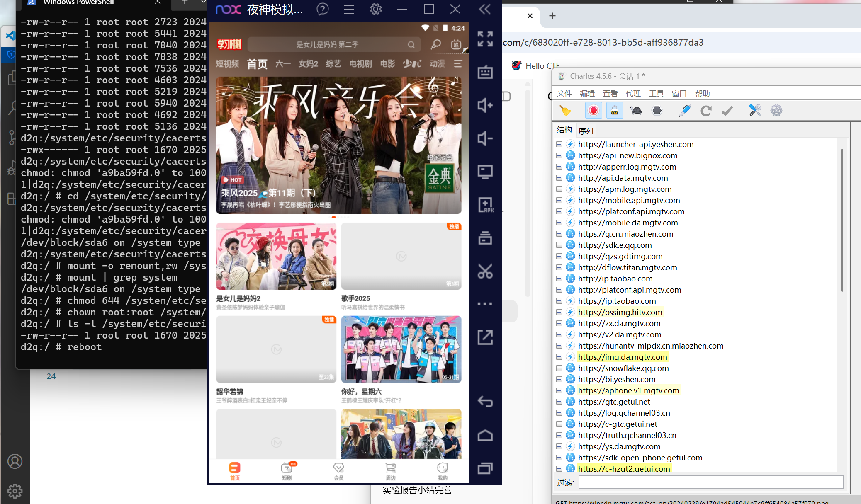This screenshot has height=504, width=861.
Task: Click Nox volume up icon
Action: (x=485, y=105)
